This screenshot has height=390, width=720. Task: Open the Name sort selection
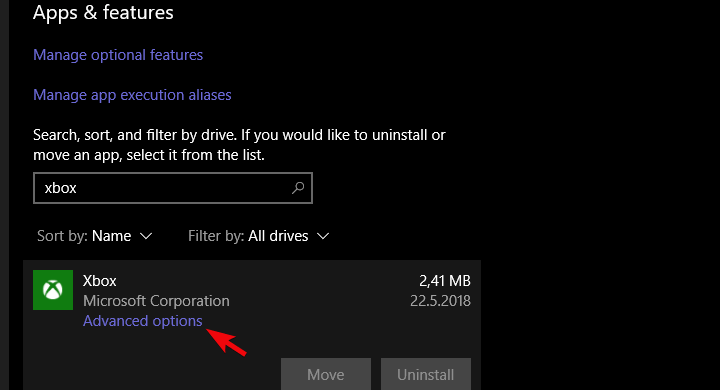coord(112,236)
